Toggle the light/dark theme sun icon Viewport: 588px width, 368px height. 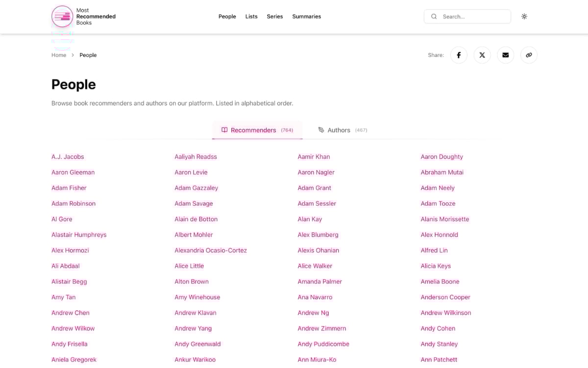pyautogui.click(x=524, y=16)
